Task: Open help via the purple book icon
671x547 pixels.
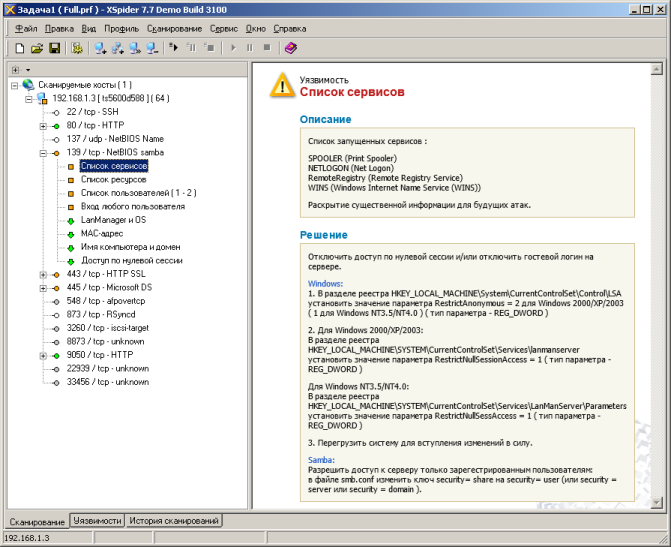Action: click(x=291, y=48)
